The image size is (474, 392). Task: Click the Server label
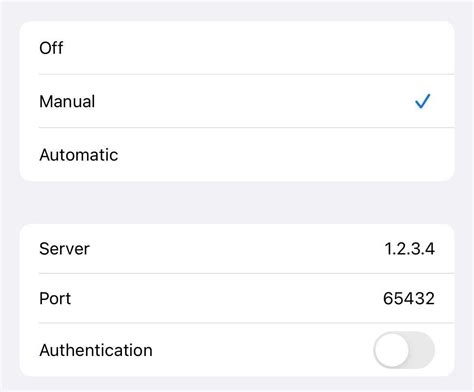[x=64, y=249]
